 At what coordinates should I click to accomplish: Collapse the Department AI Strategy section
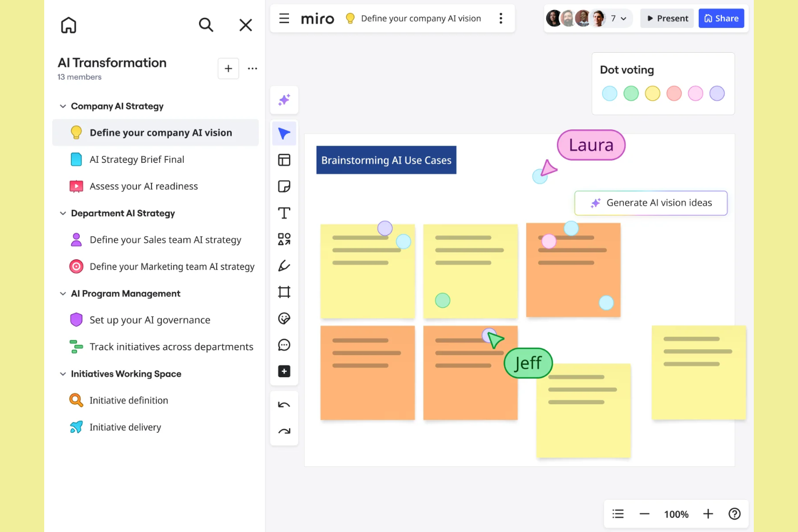[63, 213]
